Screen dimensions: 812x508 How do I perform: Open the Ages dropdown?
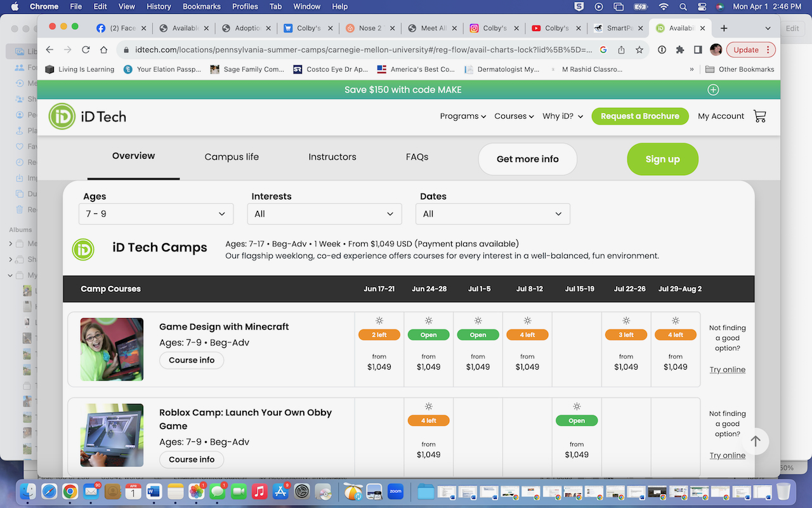pyautogui.click(x=156, y=214)
